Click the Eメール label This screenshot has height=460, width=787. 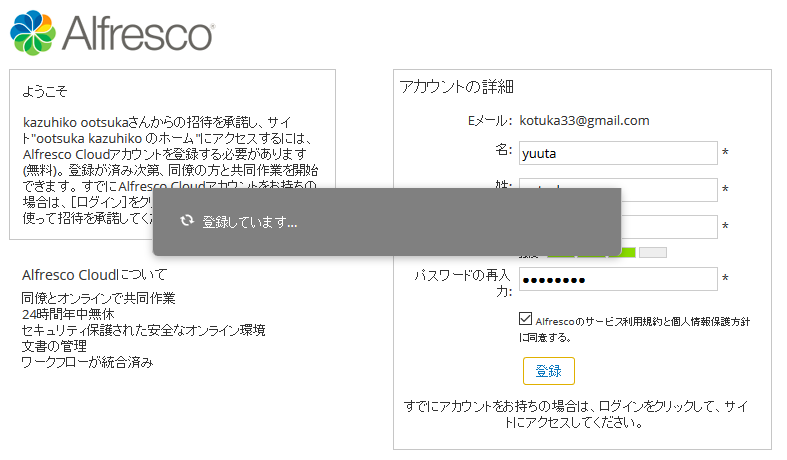[489, 121]
